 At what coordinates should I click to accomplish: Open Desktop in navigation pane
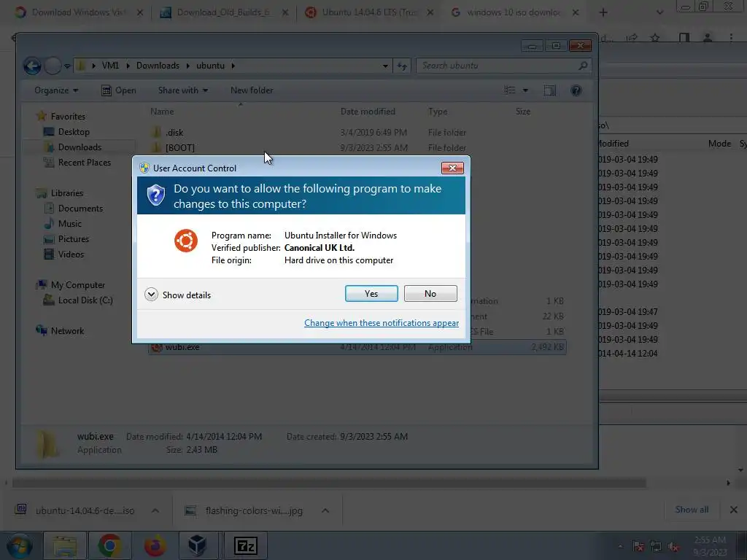[x=66, y=132]
